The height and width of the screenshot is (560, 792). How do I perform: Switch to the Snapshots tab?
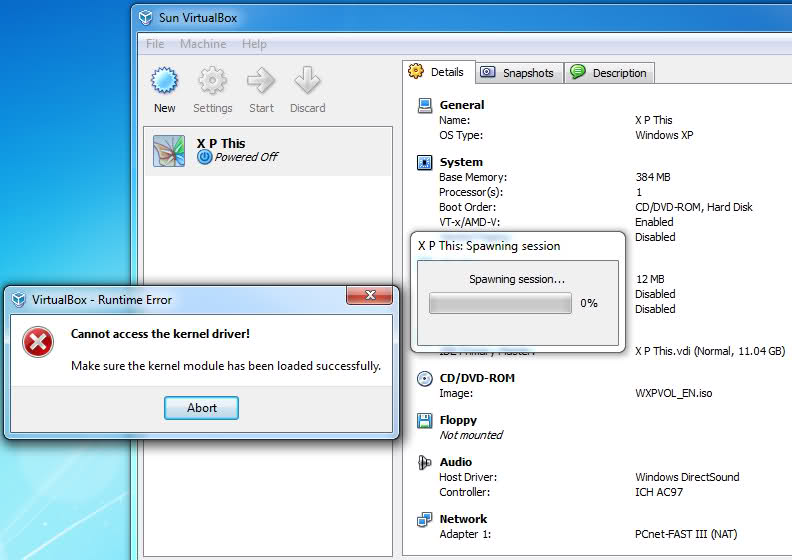[x=519, y=73]
